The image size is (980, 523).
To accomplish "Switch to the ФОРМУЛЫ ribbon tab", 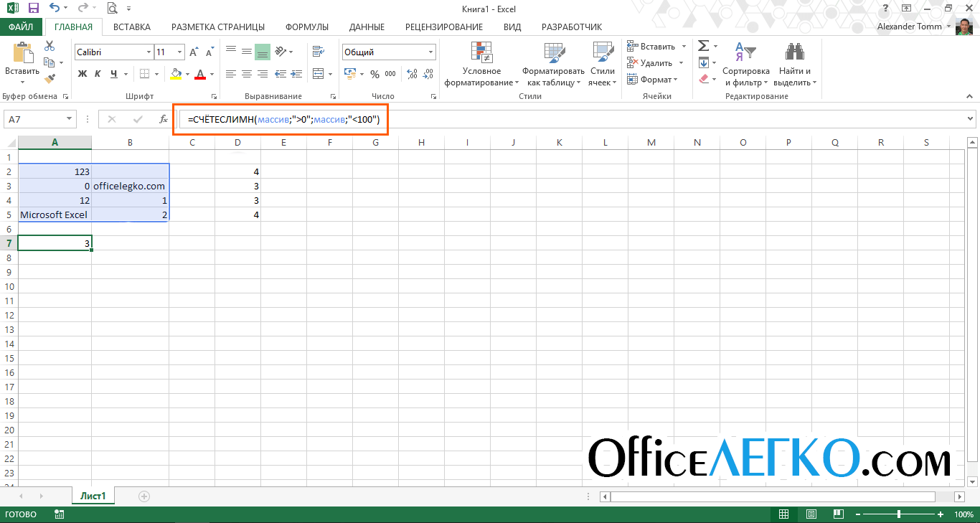I will (x=306, y=27).
